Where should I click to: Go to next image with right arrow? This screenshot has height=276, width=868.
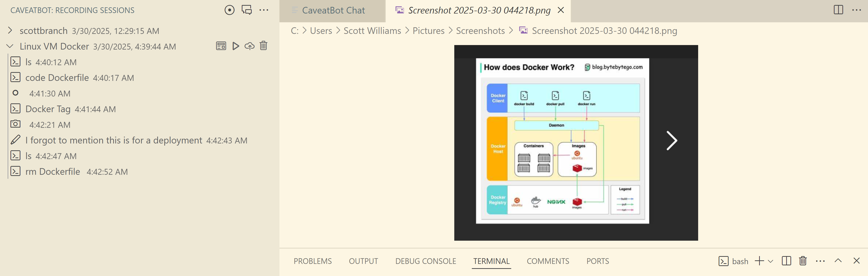(672, 141)
